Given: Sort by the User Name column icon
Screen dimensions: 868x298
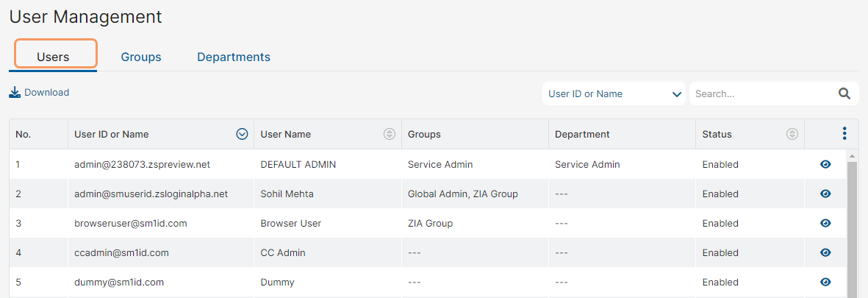Looking at the screenshot, I should pyautogui.click(x=390, y=134).
